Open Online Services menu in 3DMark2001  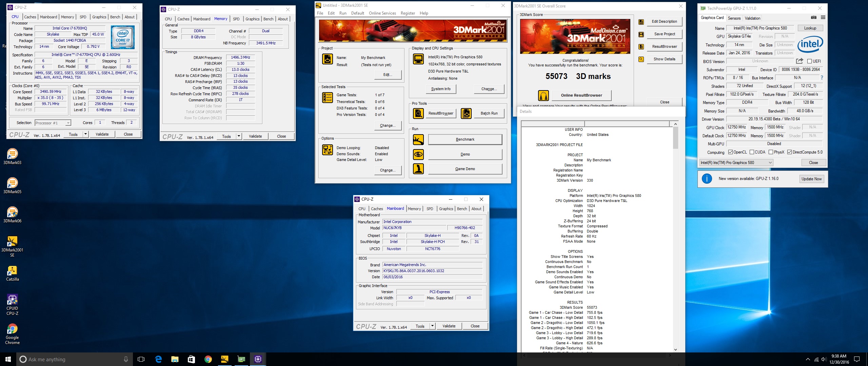382,13
